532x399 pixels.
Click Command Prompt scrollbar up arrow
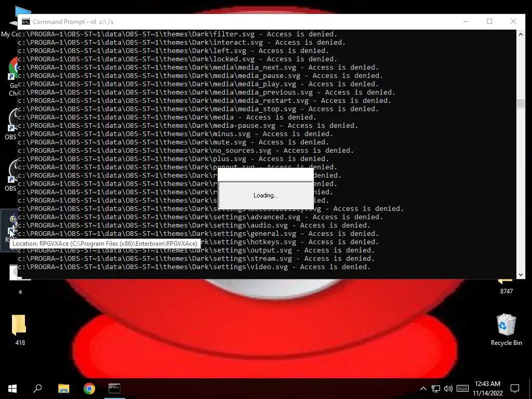click(521, 34)
